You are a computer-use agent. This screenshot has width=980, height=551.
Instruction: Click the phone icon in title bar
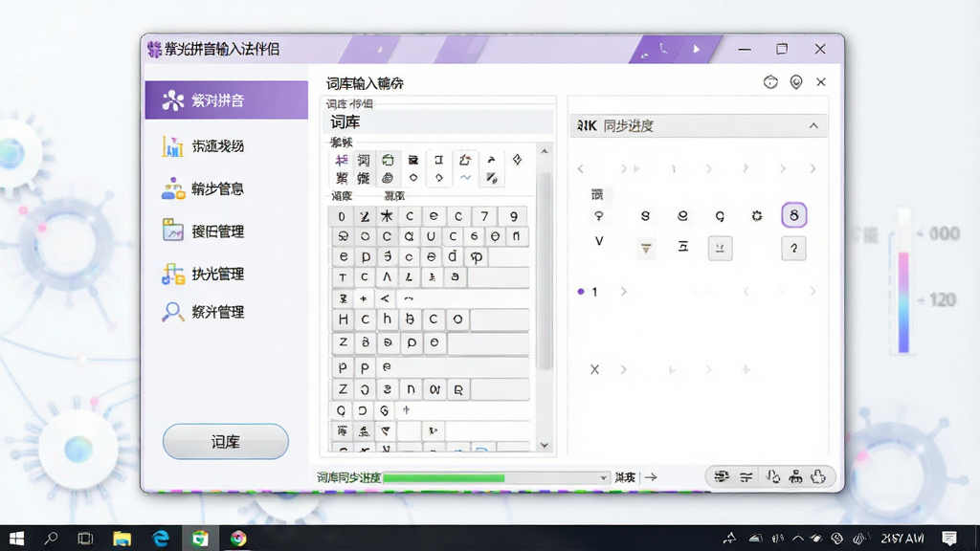(664, 49)
